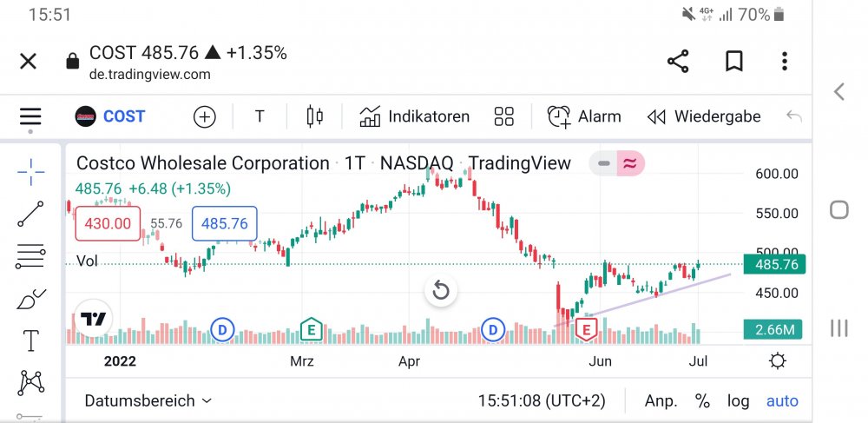Expand the Datumsbereich date range dropdown
This screenshot has height=423, width=868.
[148, 401]
